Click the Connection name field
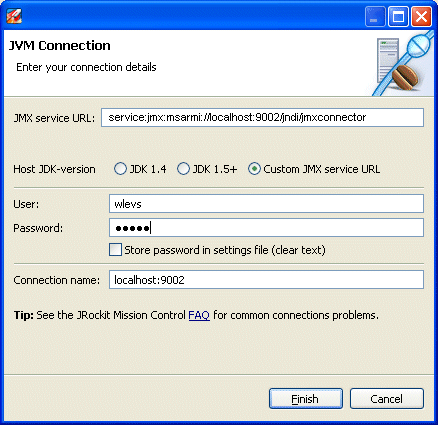Image resolution: width=438 pixels, height=425 pixels. pyautogui.click(x=266, y=280)
